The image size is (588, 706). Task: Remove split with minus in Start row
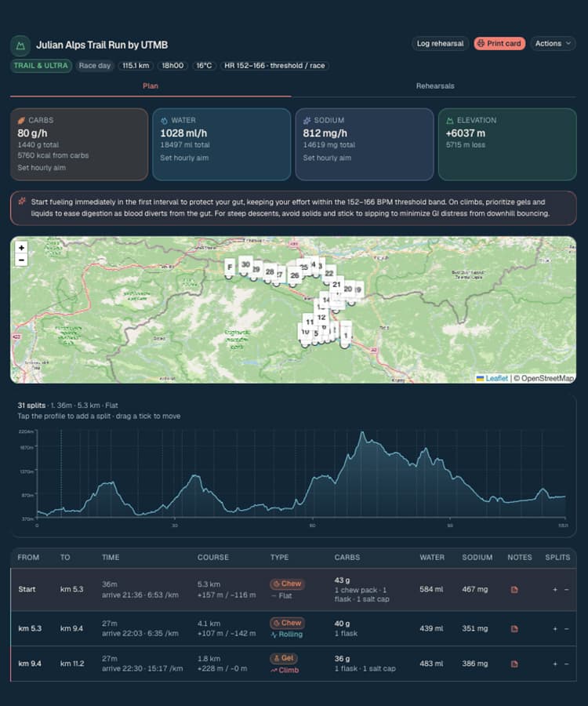coord(566,589)
